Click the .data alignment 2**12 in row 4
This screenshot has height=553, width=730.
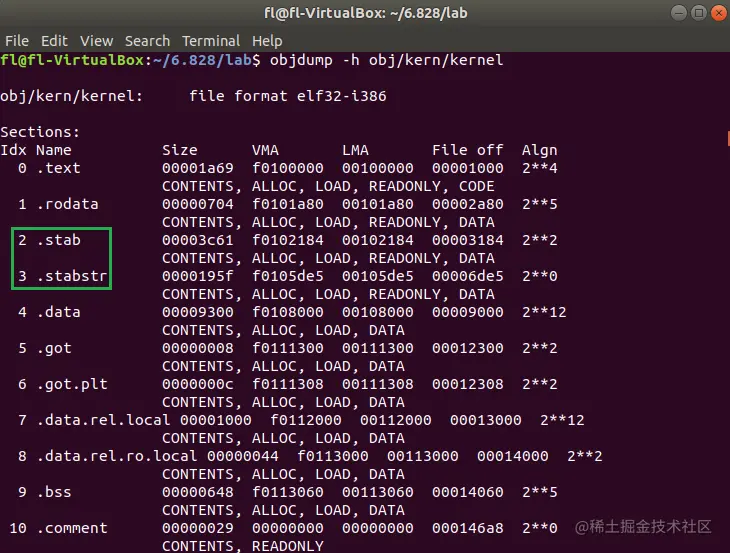click(x=544, y=312)
